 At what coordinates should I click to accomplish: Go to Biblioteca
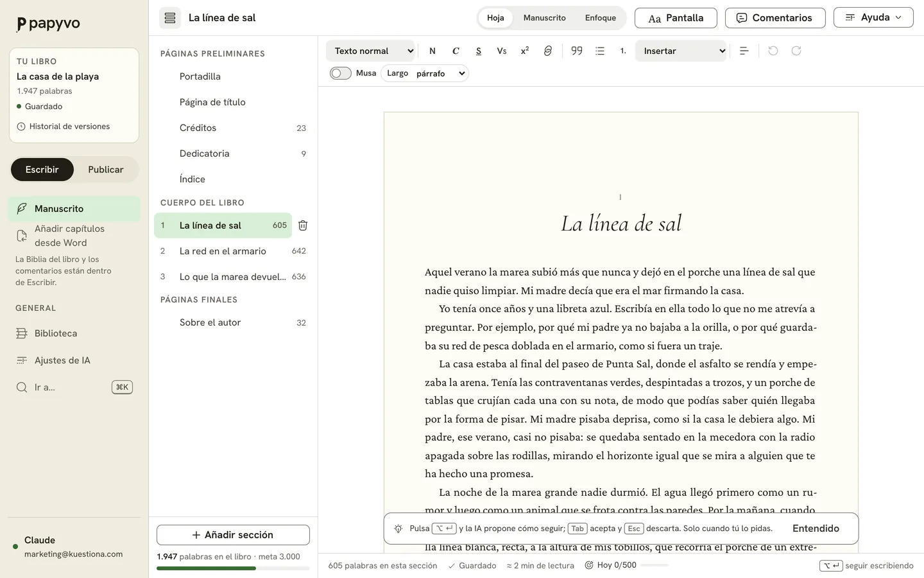pos(74,333)
